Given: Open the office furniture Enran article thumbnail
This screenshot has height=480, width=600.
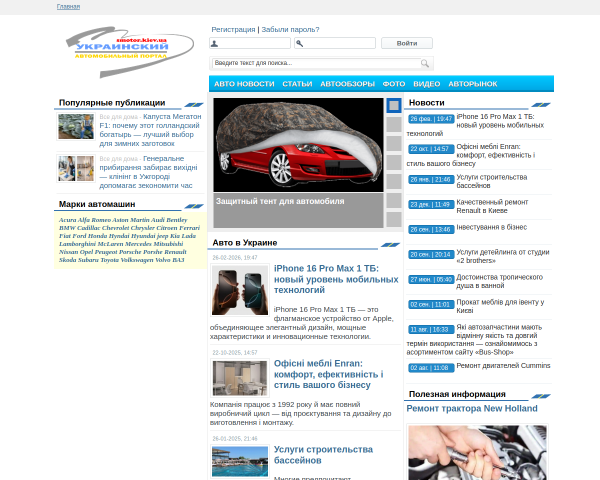Looking at the screenshot, I should pos(240,378).
